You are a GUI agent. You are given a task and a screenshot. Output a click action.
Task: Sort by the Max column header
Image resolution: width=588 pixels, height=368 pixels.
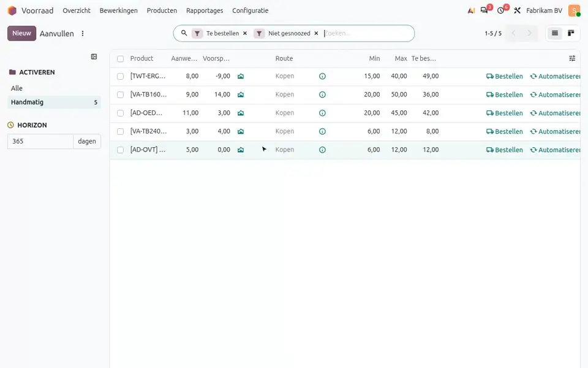click(401, 59)
